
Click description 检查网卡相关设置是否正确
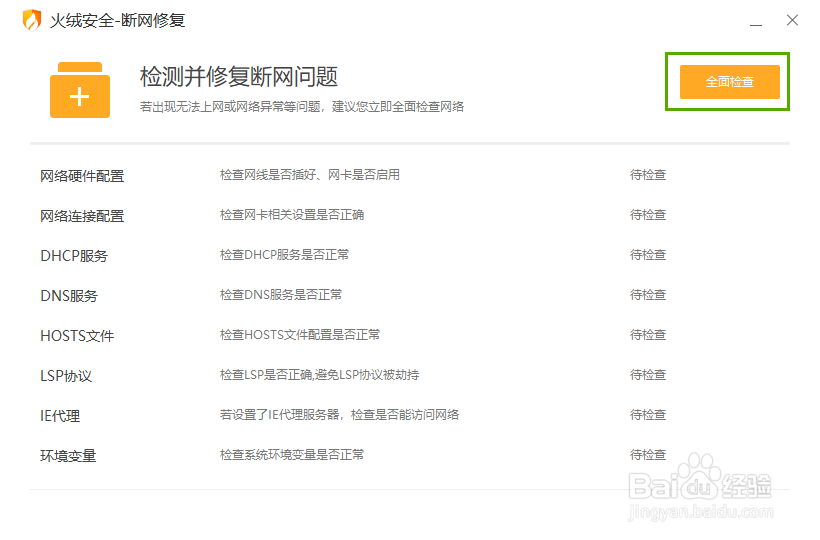point(292,215)
